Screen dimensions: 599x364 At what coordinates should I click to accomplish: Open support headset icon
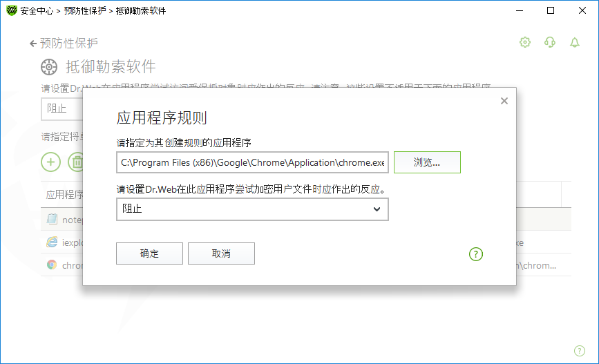pyautogui.click(x=550, y=42)
